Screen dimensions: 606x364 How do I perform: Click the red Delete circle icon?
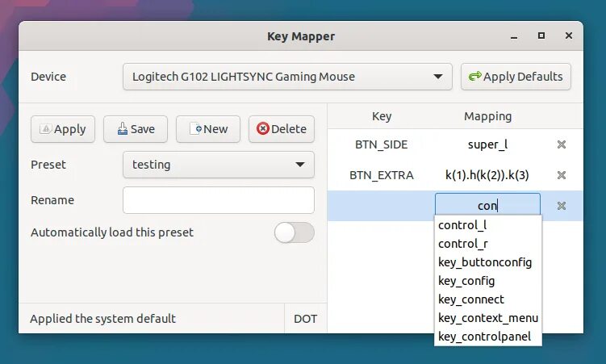click(x=263, y=128)
